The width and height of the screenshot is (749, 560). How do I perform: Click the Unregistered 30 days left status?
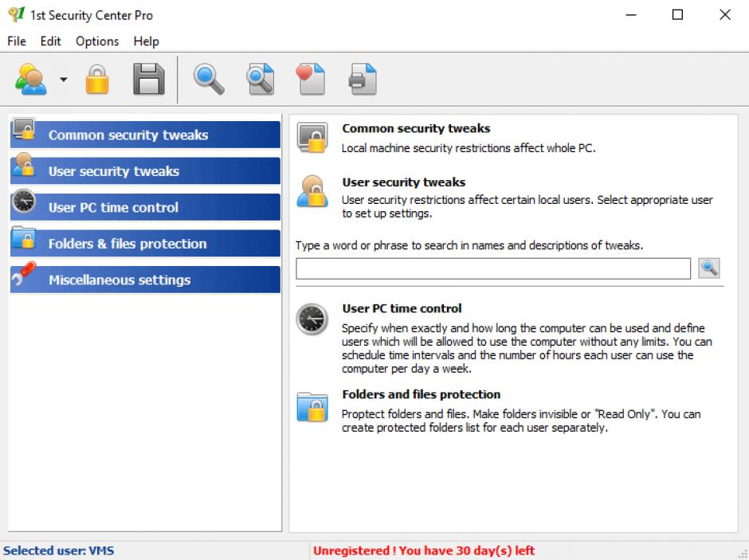(424, 550)
